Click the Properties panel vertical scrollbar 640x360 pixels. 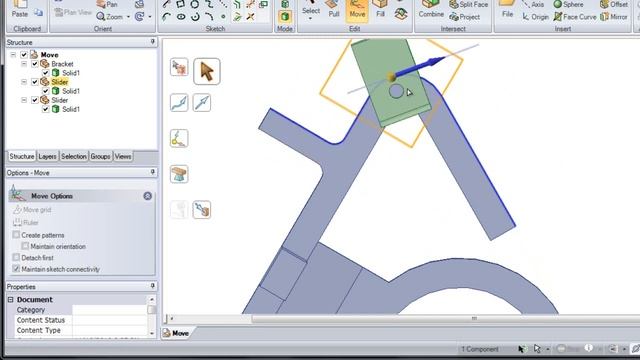[151, 316]
